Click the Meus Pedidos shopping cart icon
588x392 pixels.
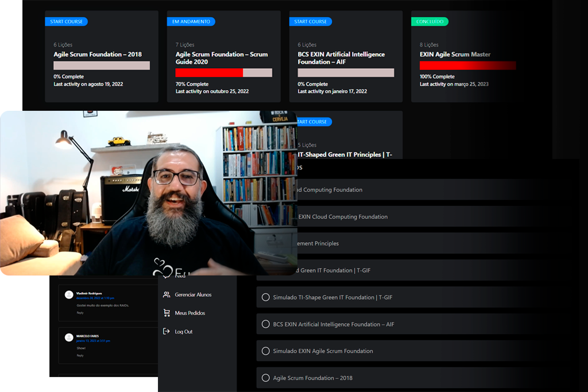click(x=167, y=313)
